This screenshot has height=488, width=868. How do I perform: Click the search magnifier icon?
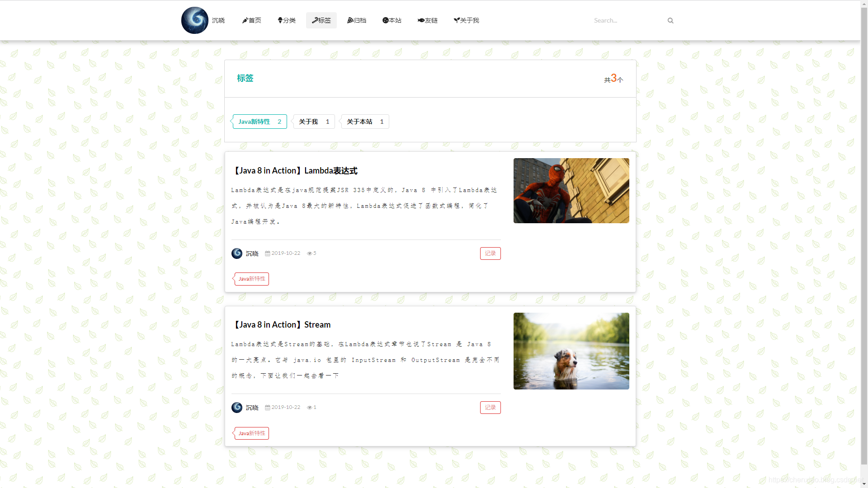pyautogui.click(x=670, y=20)
